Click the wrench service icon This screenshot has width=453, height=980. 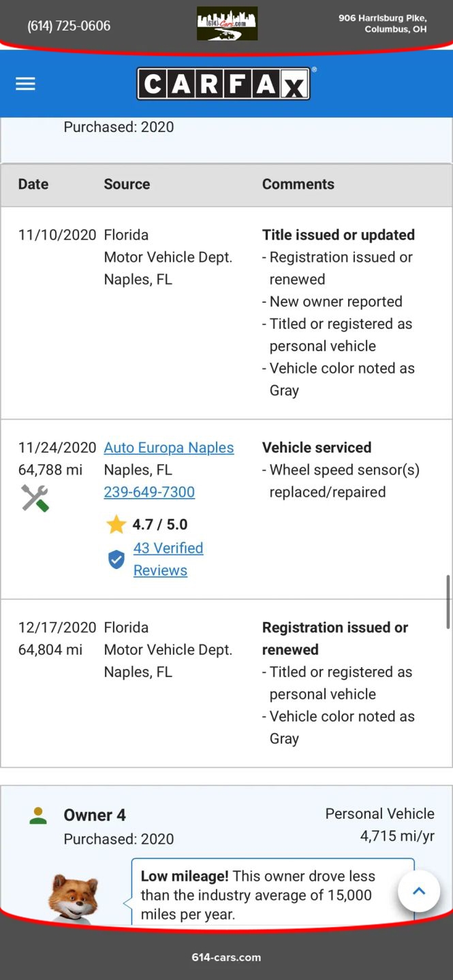point(35,498)
